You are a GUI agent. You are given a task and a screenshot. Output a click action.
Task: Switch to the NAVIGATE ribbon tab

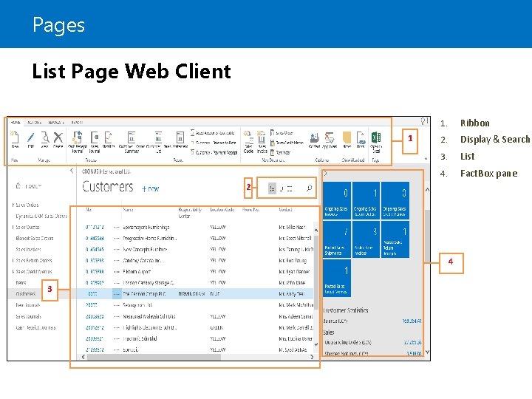[56, 123]
